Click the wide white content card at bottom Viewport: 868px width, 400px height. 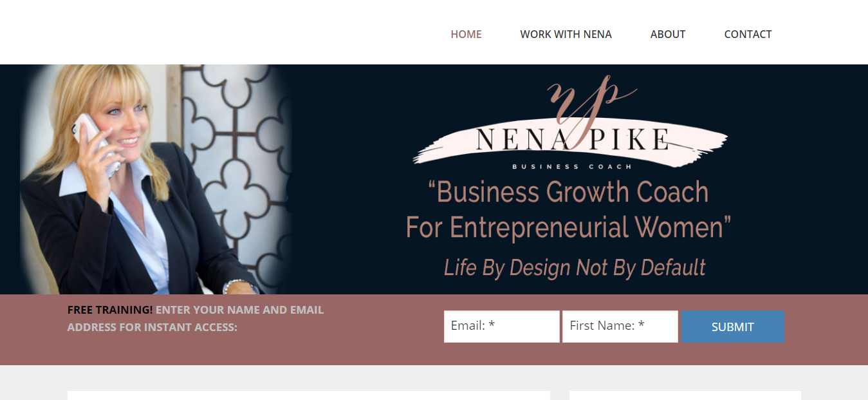(x=308, y=395)
